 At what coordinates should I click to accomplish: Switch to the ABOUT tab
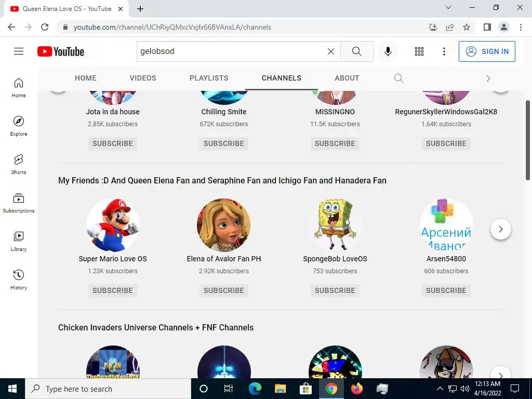point(347,78)
